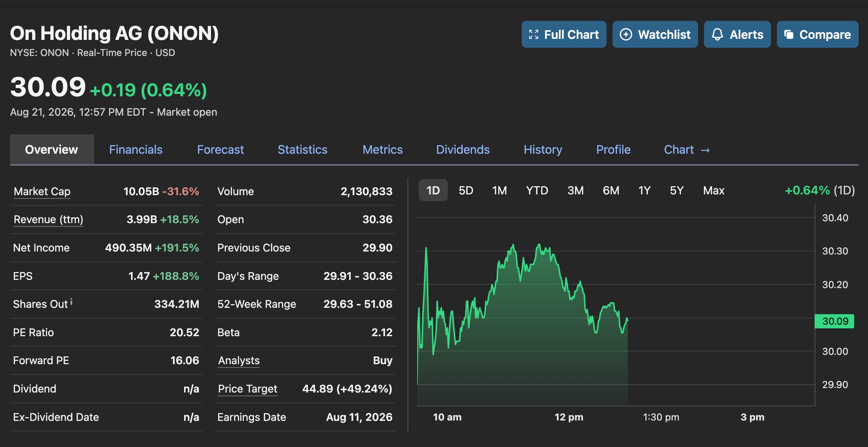Switch chart range to 5D

coord(466,191)
